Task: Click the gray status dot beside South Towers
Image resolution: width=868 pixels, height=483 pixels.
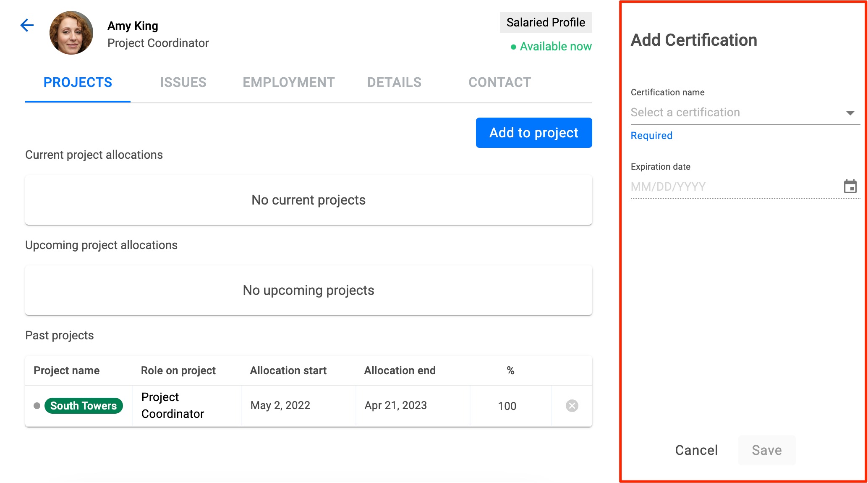Action: point(37,406)
